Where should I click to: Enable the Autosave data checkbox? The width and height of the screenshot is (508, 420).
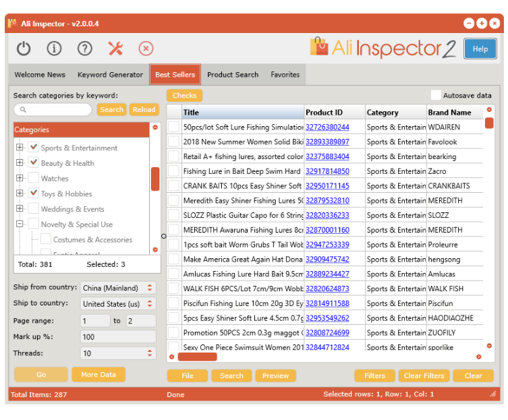point(436,95)
